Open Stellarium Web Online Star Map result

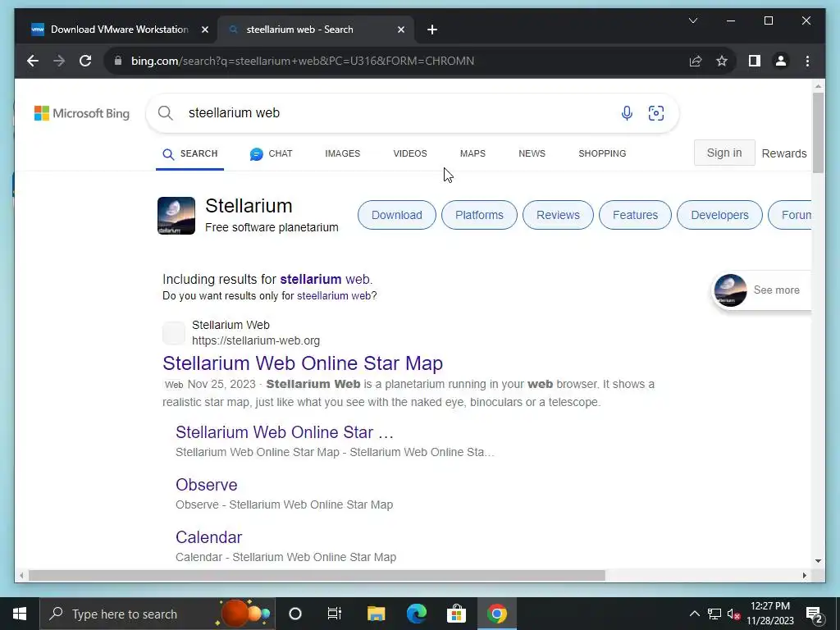[303, 363]
